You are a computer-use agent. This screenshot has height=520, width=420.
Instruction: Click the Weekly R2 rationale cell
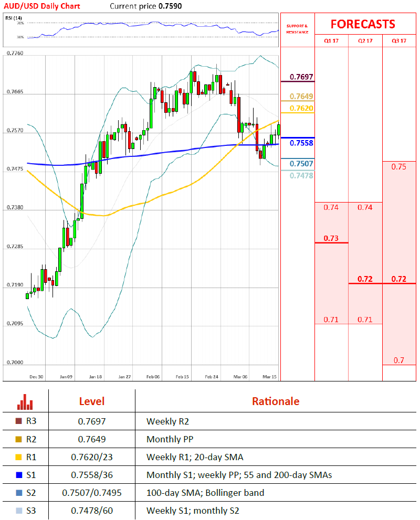[x=167, y=421]
